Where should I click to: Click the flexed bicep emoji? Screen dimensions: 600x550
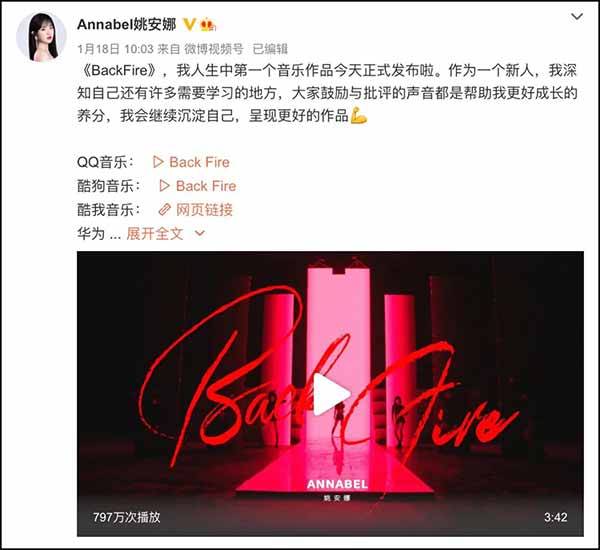pos(359,116)
